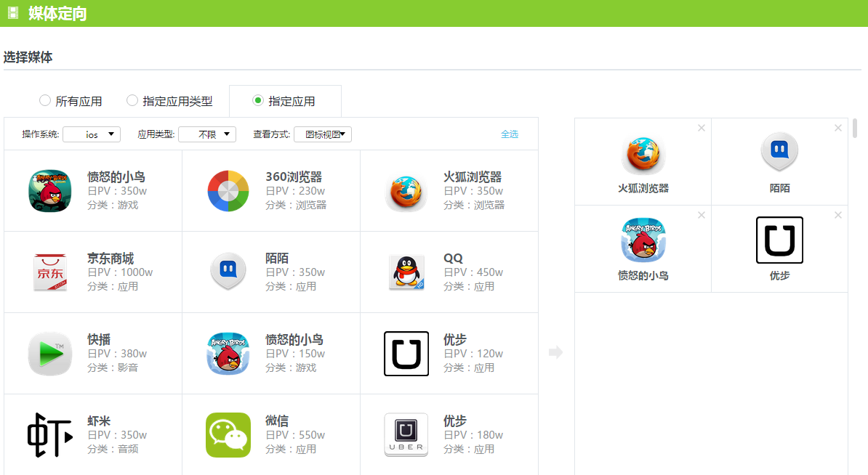Click the Angry Birds icon with 150w daily PV
The height and width of the screenshot is (475, 868).
(x=228, y=354)
